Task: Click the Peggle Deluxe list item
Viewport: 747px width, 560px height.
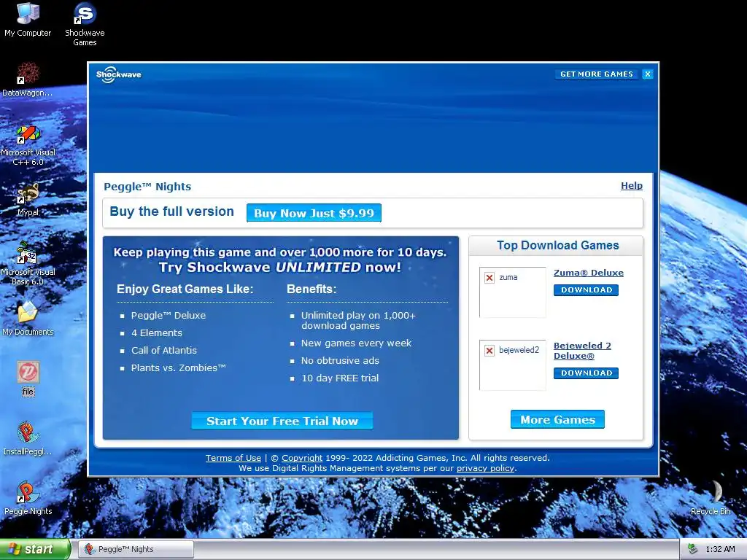Action: point(169,315)
